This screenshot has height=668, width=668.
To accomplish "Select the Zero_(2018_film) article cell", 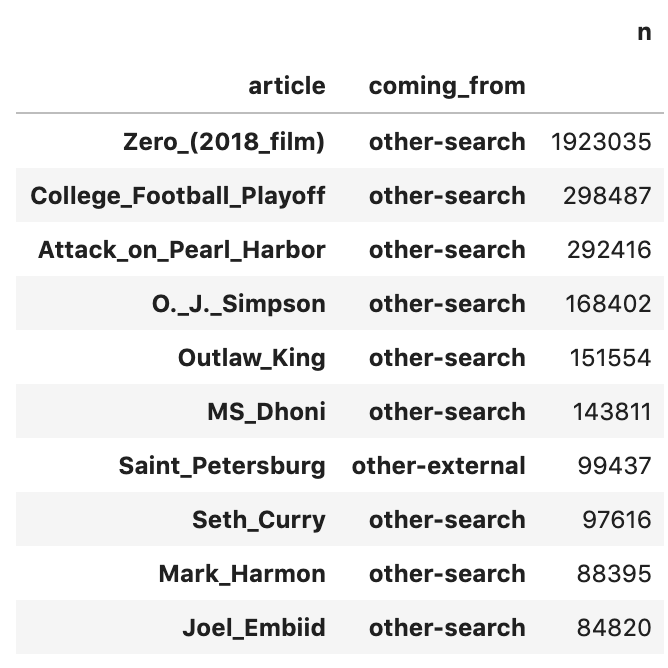I will (x=224, y=142).
